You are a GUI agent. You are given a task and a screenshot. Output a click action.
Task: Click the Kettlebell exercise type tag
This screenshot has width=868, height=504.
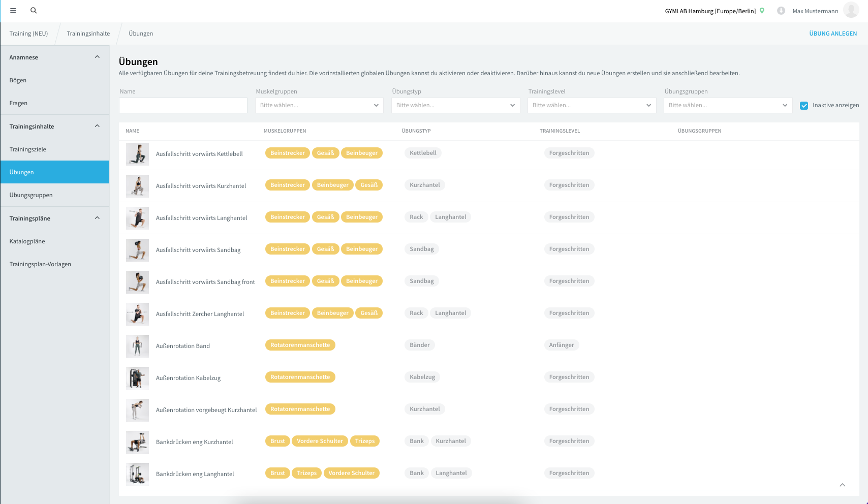[x=423, y=153]
